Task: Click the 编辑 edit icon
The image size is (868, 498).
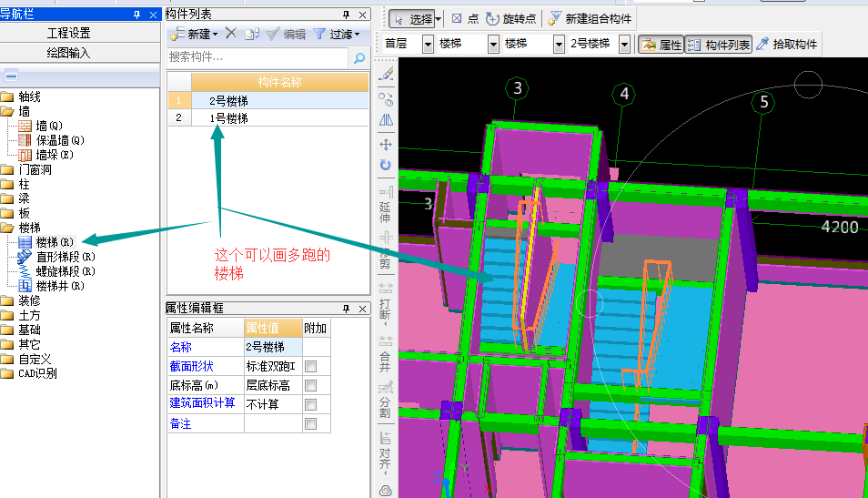Action: coord(272,34)
